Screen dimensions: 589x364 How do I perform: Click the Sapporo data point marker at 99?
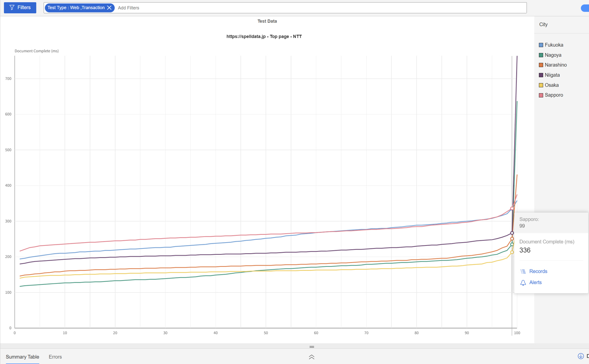(512, 208)
